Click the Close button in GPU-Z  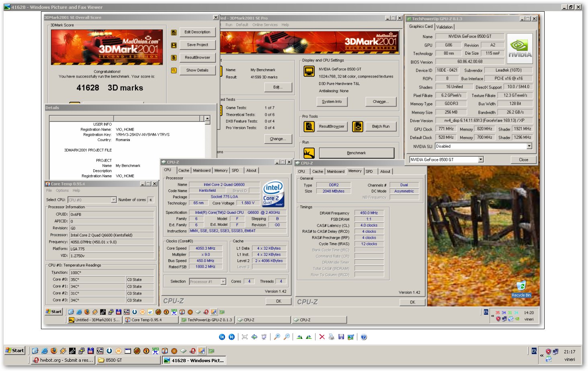(x=523, y=160)
